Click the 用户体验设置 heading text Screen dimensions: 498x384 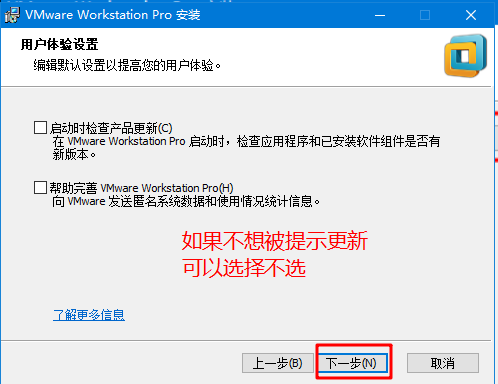pyautogui.click(x=59, y=44)
